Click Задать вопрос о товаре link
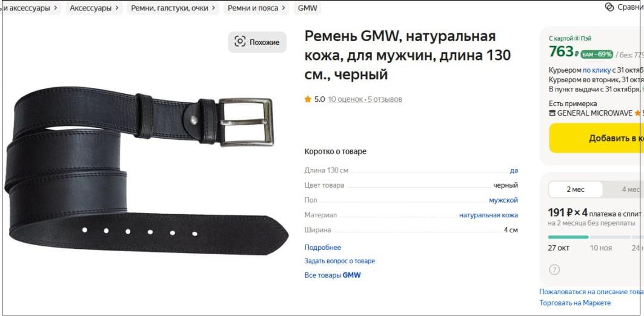Image resolution: width=644 pixels, height=316 pixels. coord(340,260)
